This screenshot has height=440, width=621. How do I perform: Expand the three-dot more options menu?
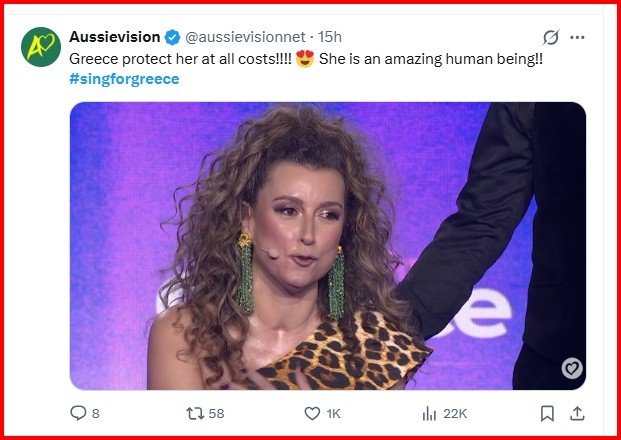577,38
